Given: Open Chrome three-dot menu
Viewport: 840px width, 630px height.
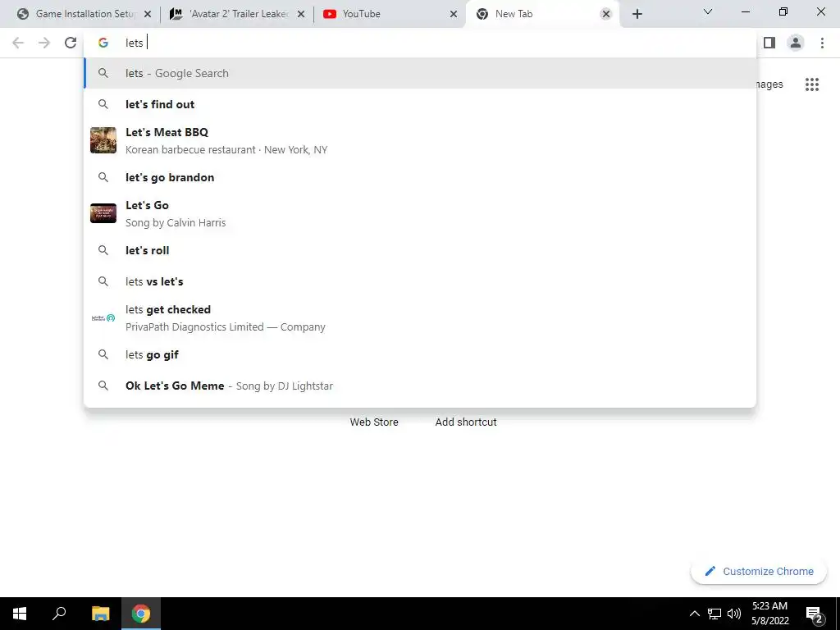Looking at the screenshot, I should [822, 43].
